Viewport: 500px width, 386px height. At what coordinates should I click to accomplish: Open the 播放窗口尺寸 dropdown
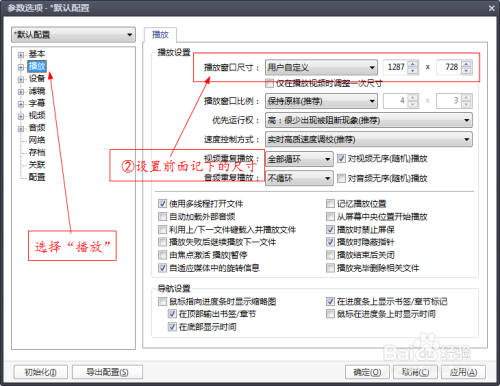pos(321,68)
